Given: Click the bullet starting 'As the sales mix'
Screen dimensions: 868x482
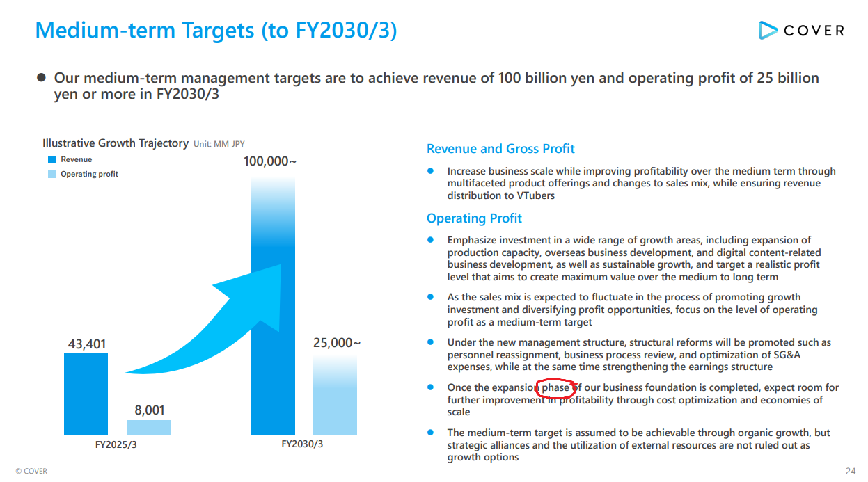Looking at the screenshot, I should [x=633, y=310].
